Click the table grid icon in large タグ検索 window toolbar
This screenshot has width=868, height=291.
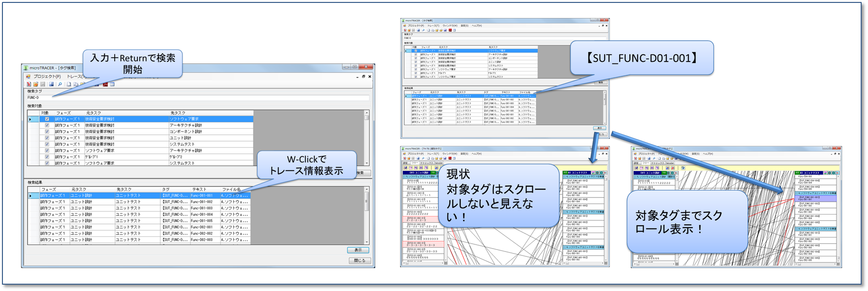point(112,84)
